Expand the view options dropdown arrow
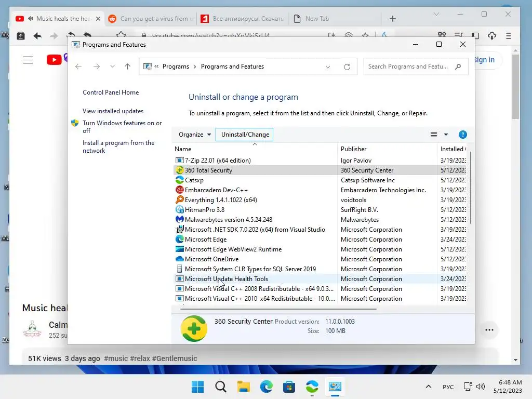 pyautogui.click(x=446, y=135)
